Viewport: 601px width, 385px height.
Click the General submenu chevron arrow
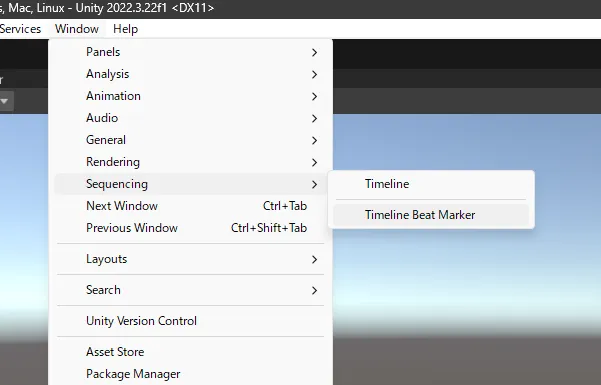(314, 140)
